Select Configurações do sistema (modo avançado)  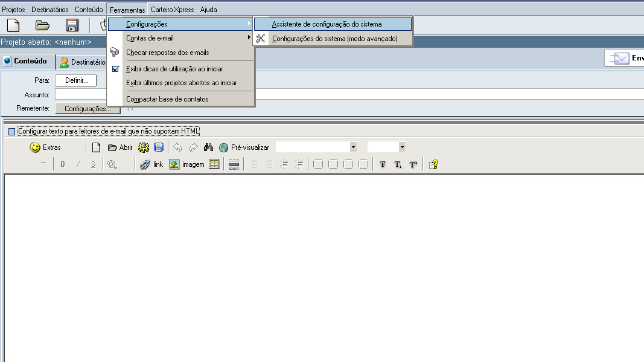click(x=333, y=39)
